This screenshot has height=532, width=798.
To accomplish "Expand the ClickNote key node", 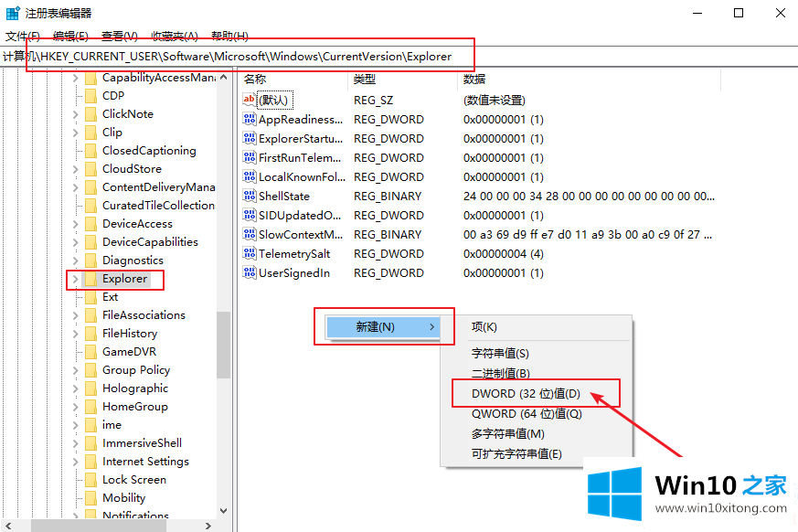I will [75, 114].
